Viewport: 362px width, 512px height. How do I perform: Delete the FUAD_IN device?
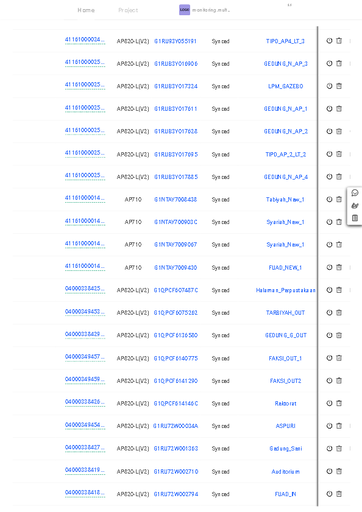339,494
